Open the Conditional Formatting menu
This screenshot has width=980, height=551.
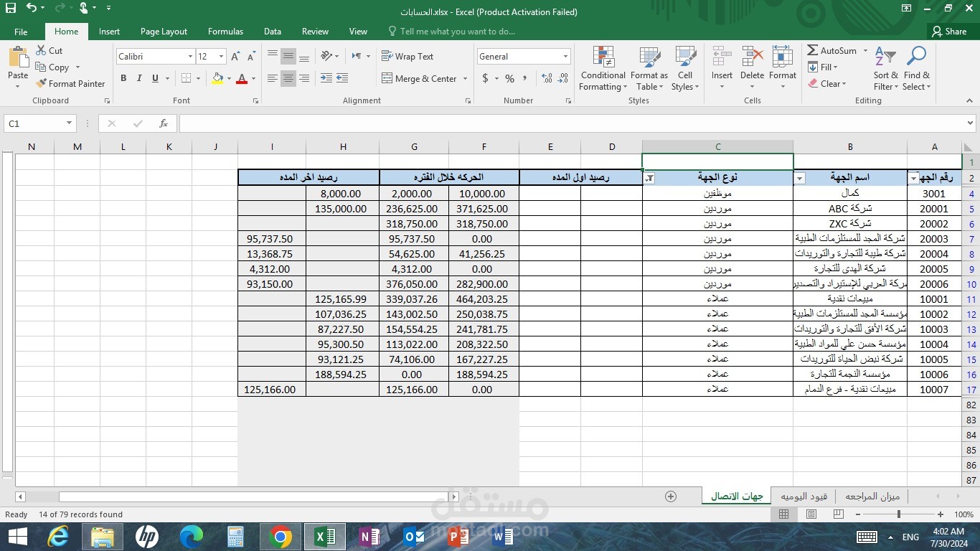click(603, 69)
